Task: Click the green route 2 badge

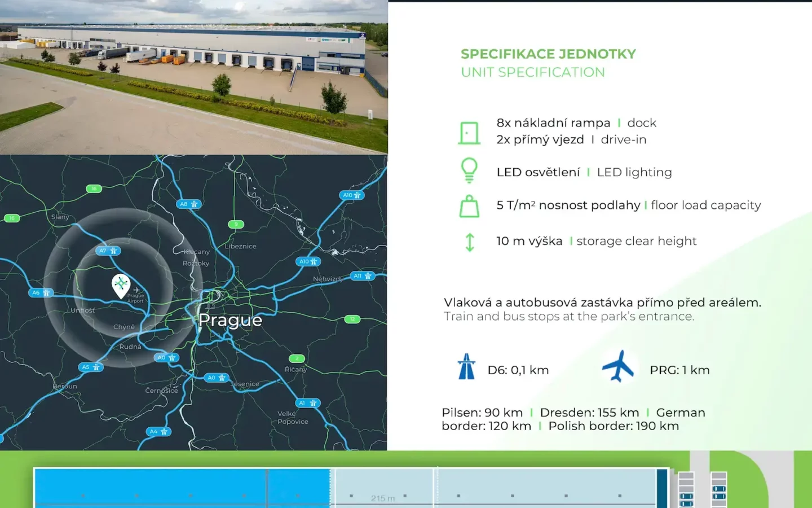Action: [x=297, y=358]
